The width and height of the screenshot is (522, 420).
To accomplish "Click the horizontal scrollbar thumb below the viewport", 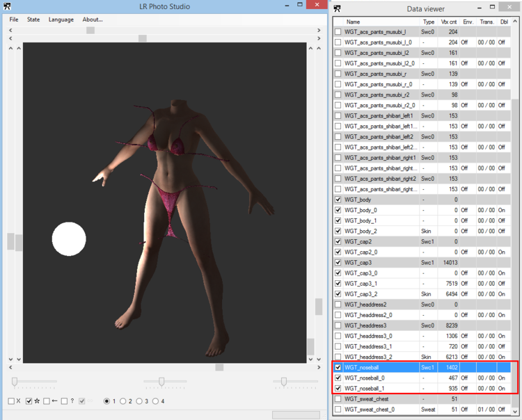I will tap(219, 367).
